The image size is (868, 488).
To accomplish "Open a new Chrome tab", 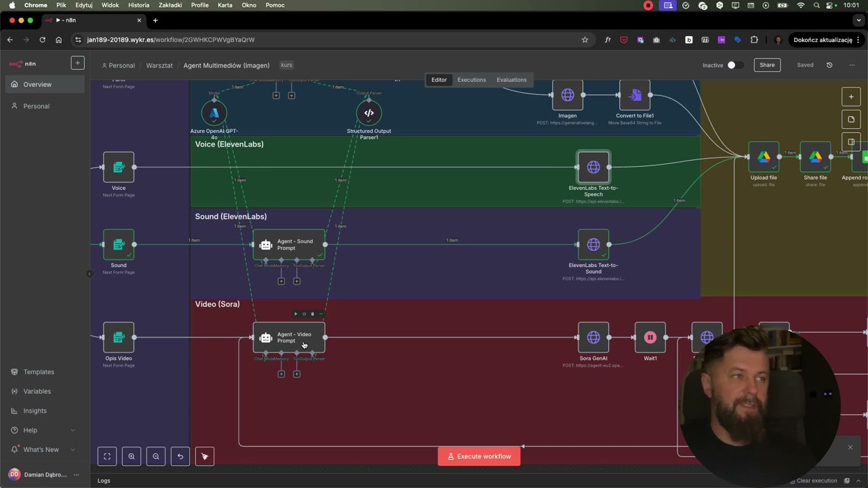I will click(x=155, y=20).
